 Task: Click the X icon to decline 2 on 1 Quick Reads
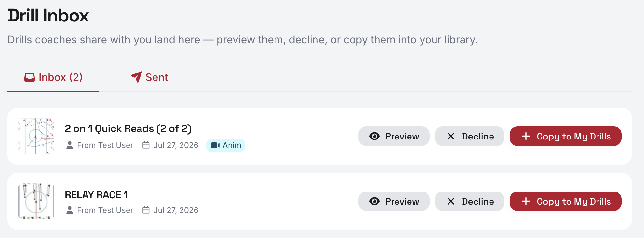[x=451, y=136]
